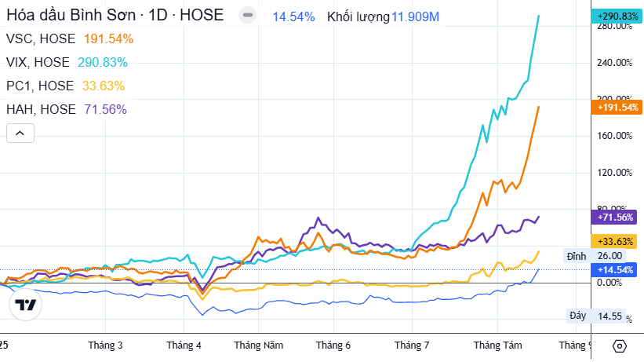This screenshot has width=644, height=362.
Task: Collapse the legend with the chevron-up button
Action: 20,133
